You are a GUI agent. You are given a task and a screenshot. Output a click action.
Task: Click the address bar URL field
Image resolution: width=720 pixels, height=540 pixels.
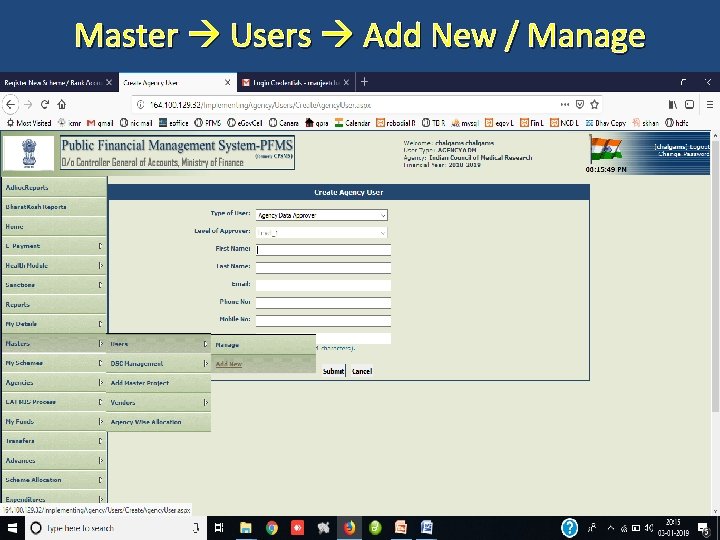[349, 105]
